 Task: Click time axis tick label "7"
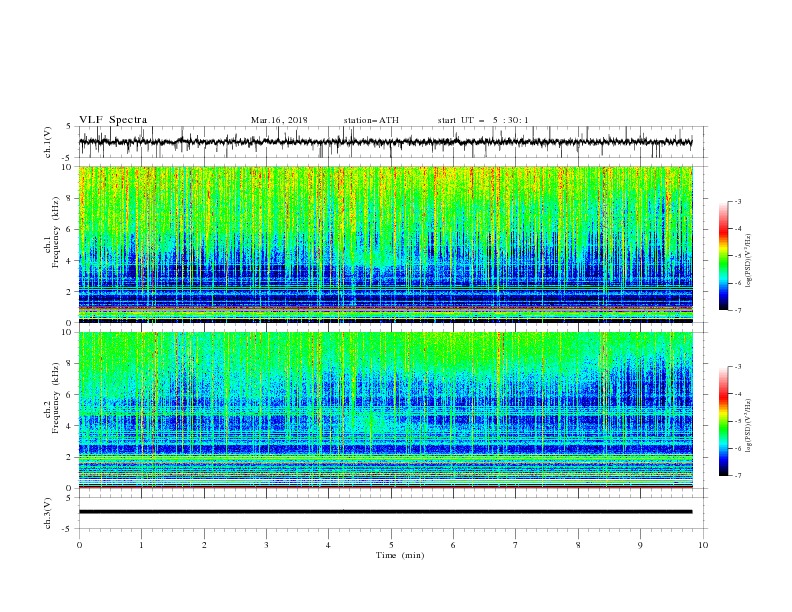(516, 545)
